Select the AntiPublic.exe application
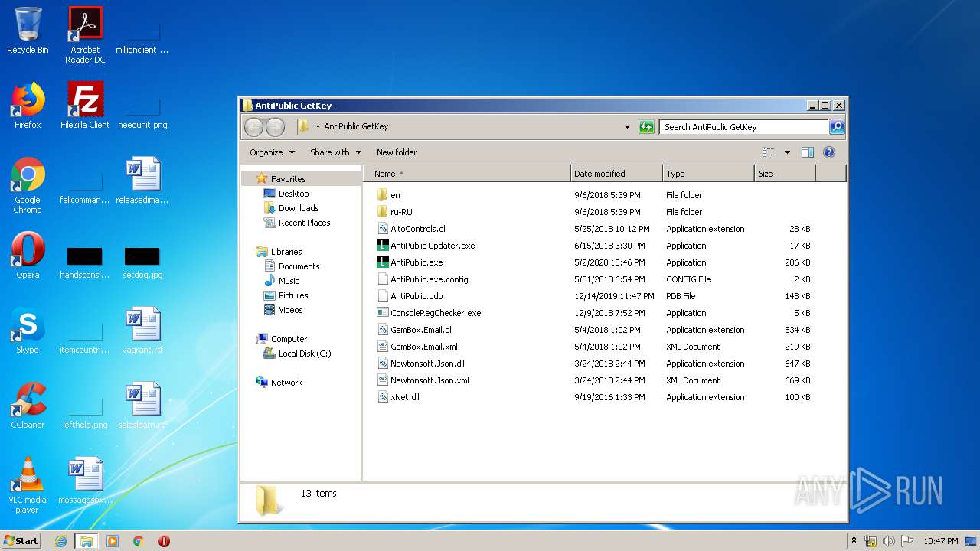The width and height of the screenshot is (980, 551). [416, 262]
